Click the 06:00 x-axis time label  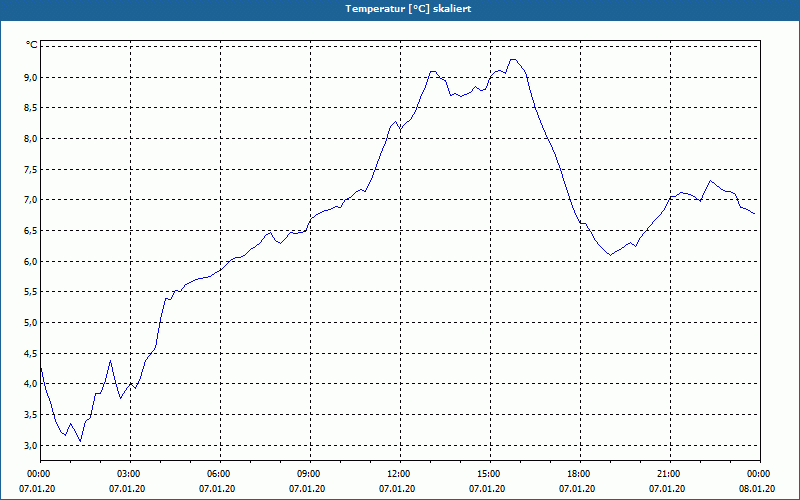pyautogui.click(x=220, y=474)
